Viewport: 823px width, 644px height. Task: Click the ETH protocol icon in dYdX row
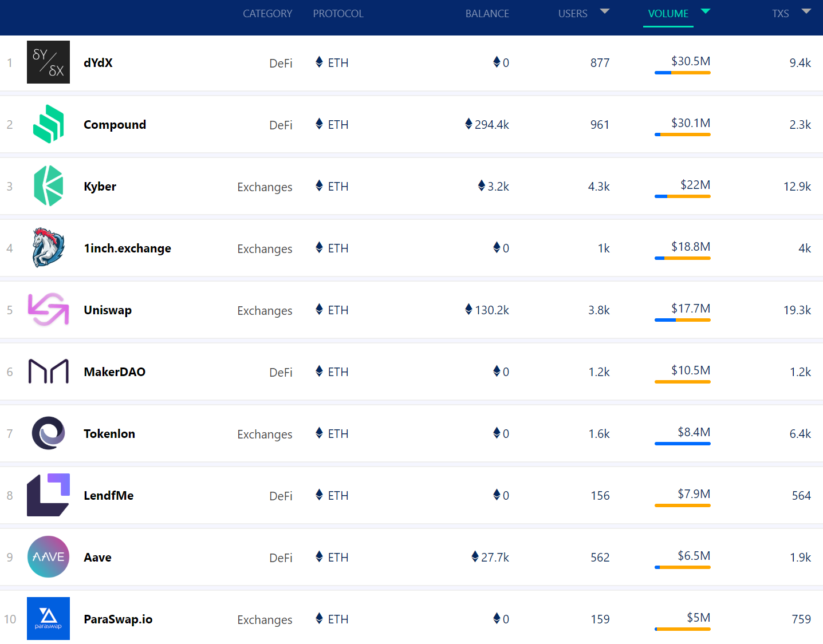(319, 62)
